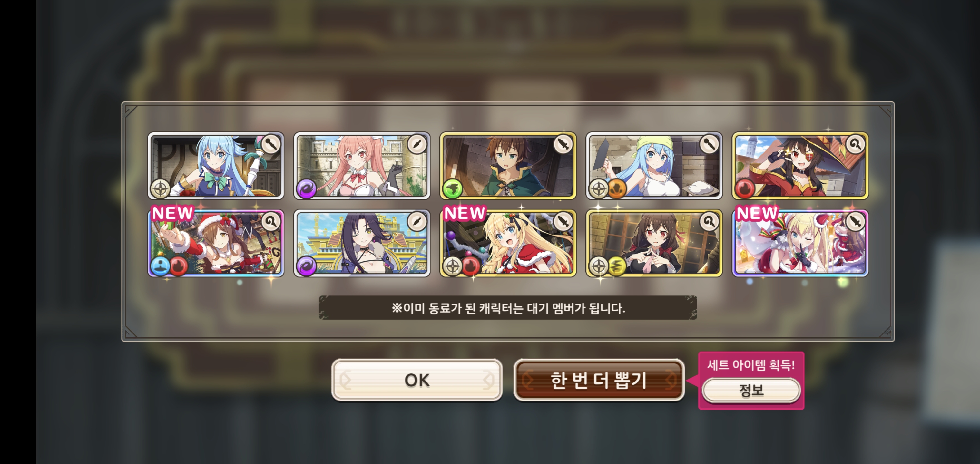Click the NEW badge on blonde Santa Iris card
The image size is (980, 464).
[465, 213]
